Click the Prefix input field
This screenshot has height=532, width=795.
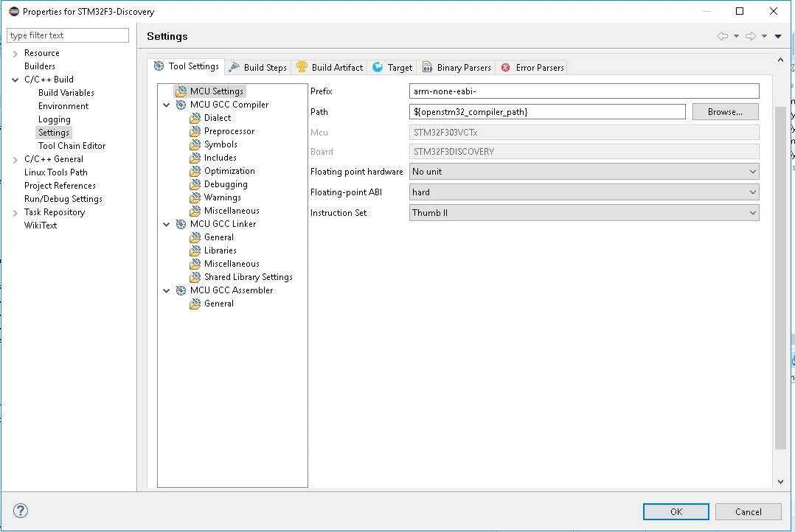tap(584, 91)
